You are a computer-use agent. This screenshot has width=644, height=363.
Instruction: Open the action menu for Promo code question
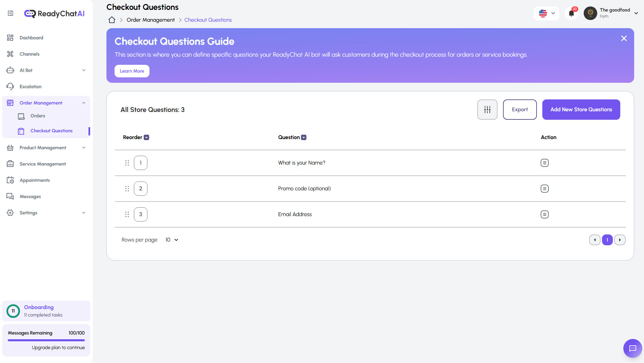tap(544, 189)
